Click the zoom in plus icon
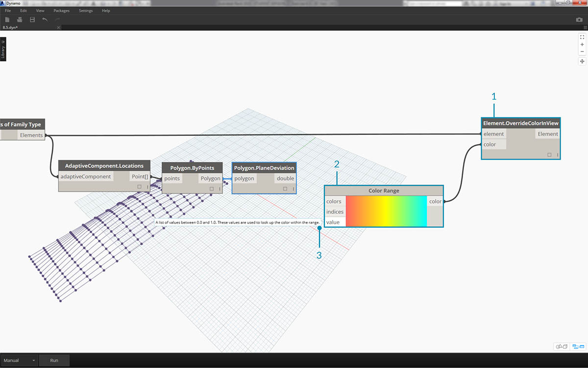The image size is (588, 368). pyautogui.click(x=582, y=44)
